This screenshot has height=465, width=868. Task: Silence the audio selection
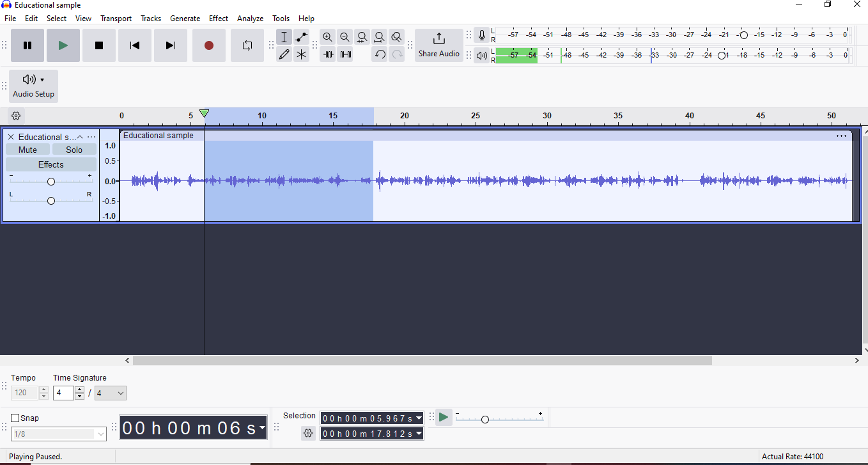(345, 54)
